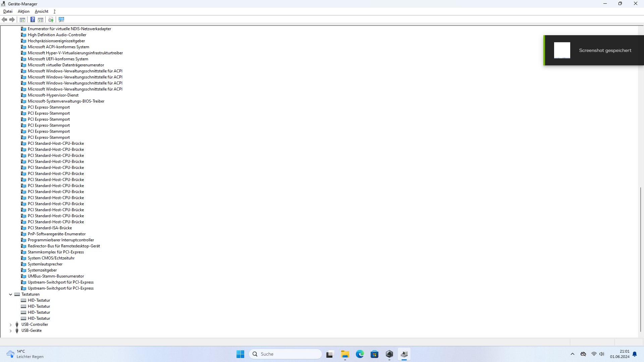Open the Aktion menu
This screenshot has width=644, height=362.
(23, 11)
